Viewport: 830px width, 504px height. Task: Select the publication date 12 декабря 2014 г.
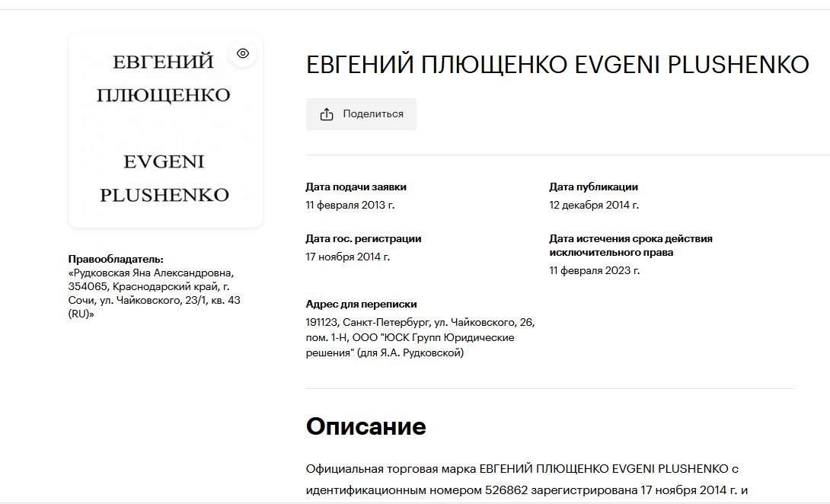[x=594, y=205]
